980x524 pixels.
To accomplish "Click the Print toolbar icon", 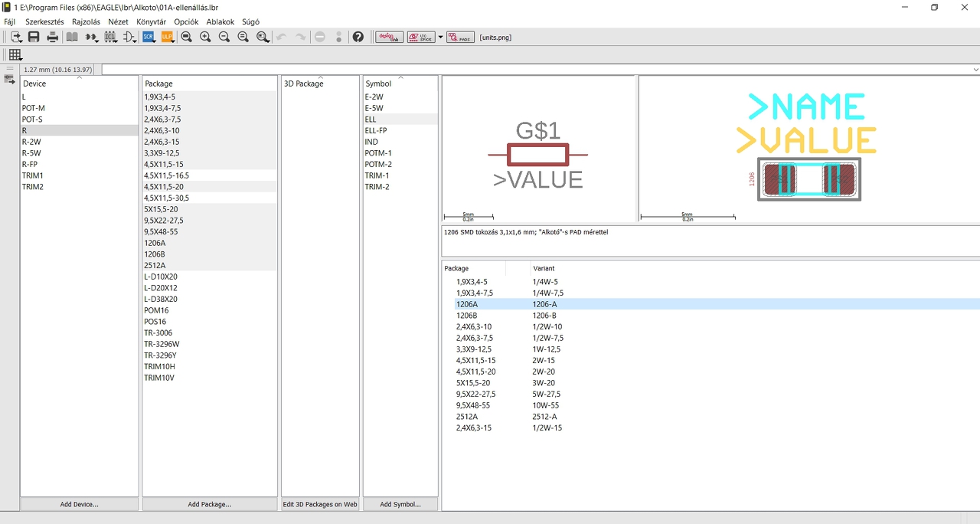I will (x=52, y=37).
